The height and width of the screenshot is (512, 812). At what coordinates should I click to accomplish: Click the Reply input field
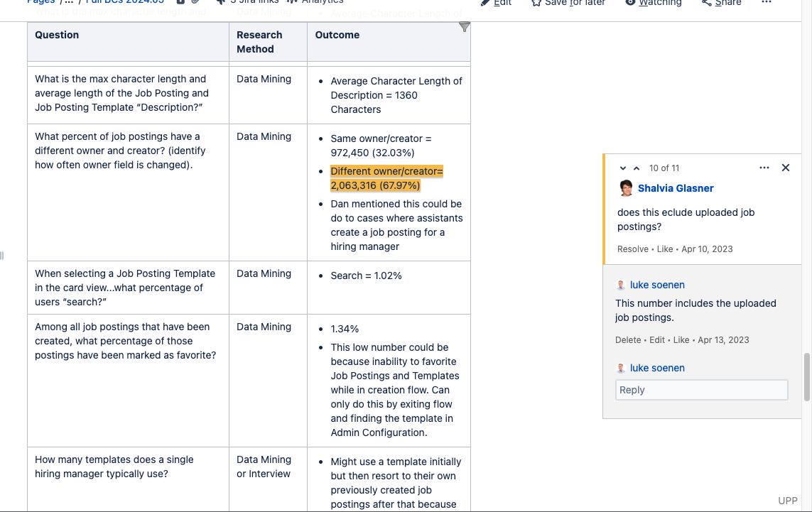pos(702,390)
